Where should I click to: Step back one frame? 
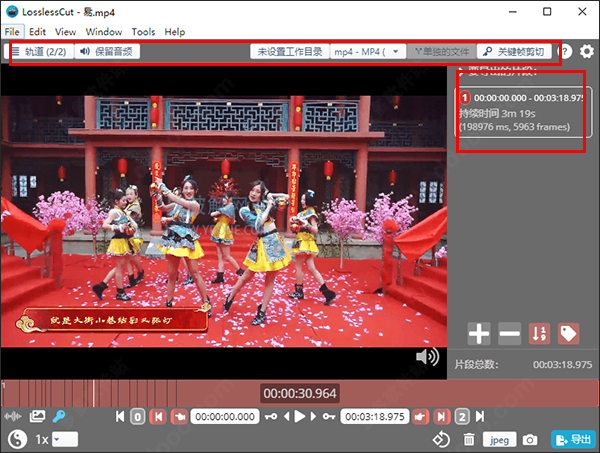coord(287,416)
